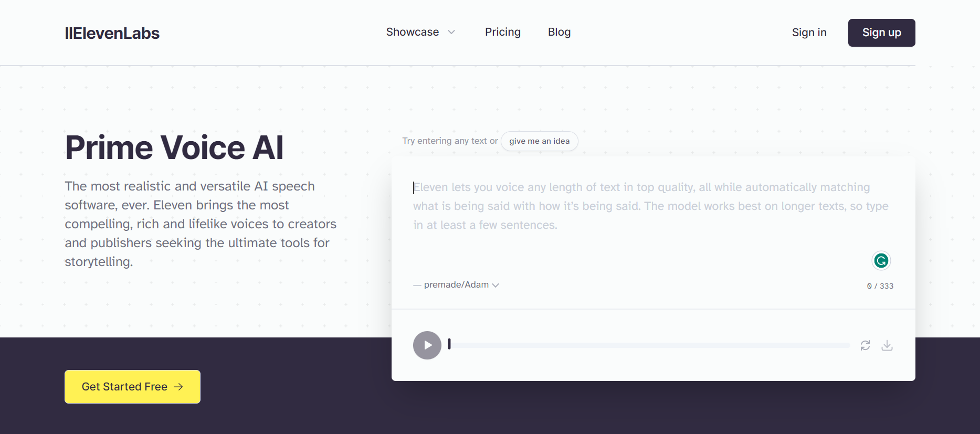This screenshot has height=434, width=980.
Task: Click the IIElevenLabs logo
Action: (x=112, y=33)
